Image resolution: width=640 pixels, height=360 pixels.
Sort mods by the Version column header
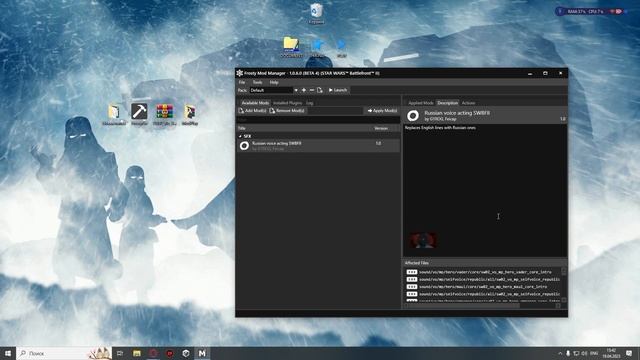coord(381,128)
